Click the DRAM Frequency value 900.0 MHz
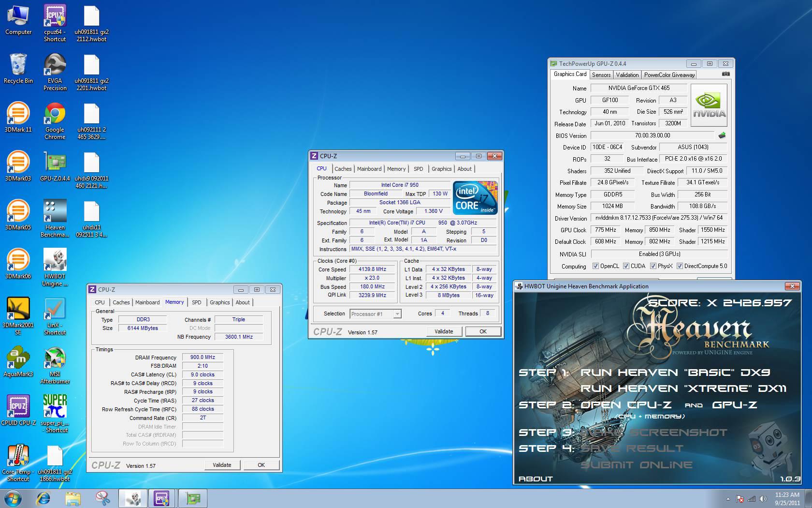The height and width of the screenshot is (508, 812). [203, 357]
